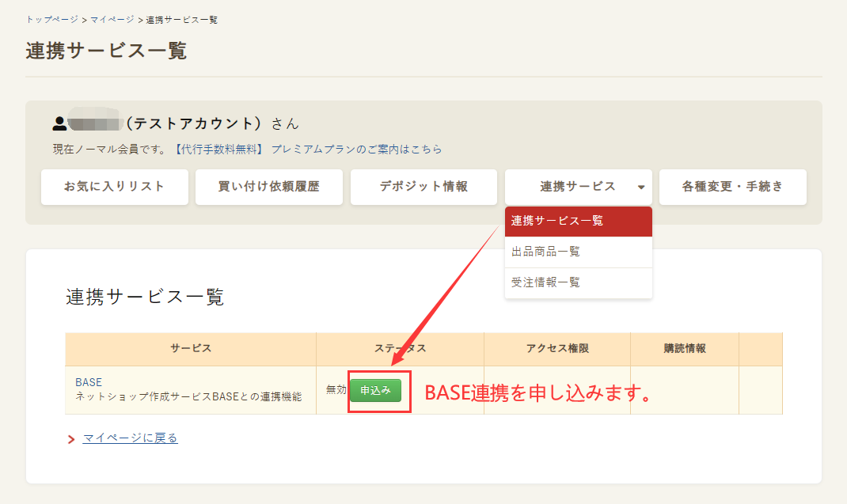Click the サービス column header

pyautogui.click(x=190, y=349)
